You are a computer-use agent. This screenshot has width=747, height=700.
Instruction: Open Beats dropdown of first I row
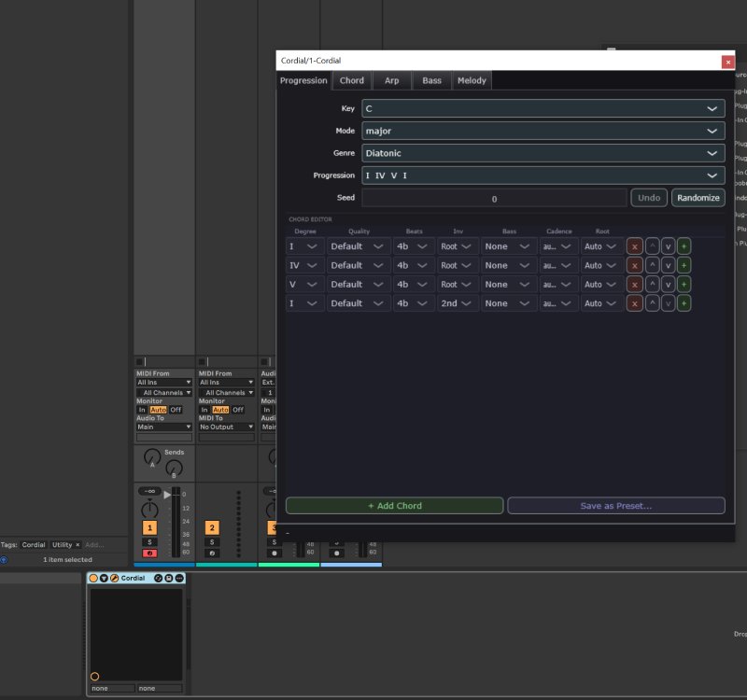click(x=413, y=246)
